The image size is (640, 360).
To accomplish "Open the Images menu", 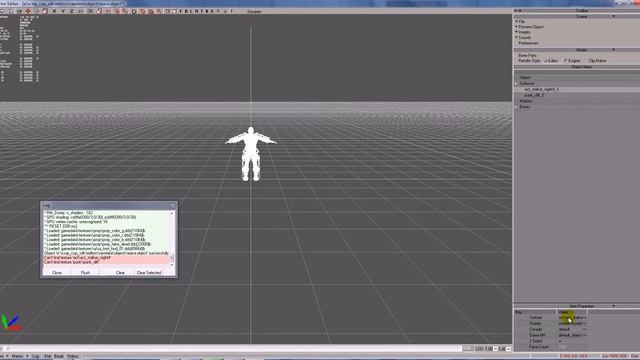I will [524, 32].
